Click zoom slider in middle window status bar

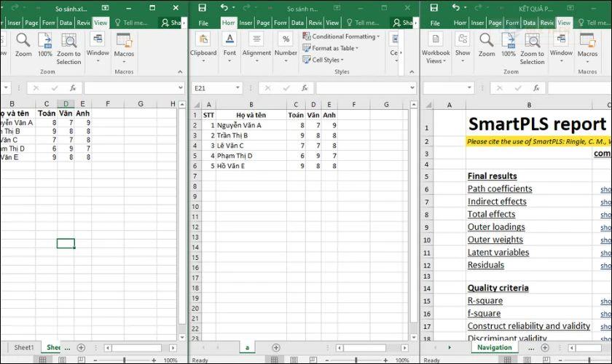(x=356, y=360)
